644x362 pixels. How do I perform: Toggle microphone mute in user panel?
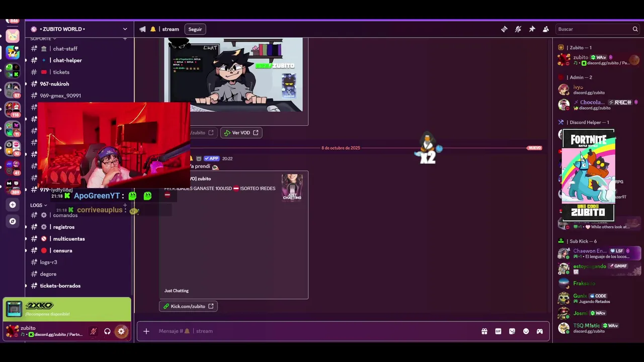[x=93, y=331]
